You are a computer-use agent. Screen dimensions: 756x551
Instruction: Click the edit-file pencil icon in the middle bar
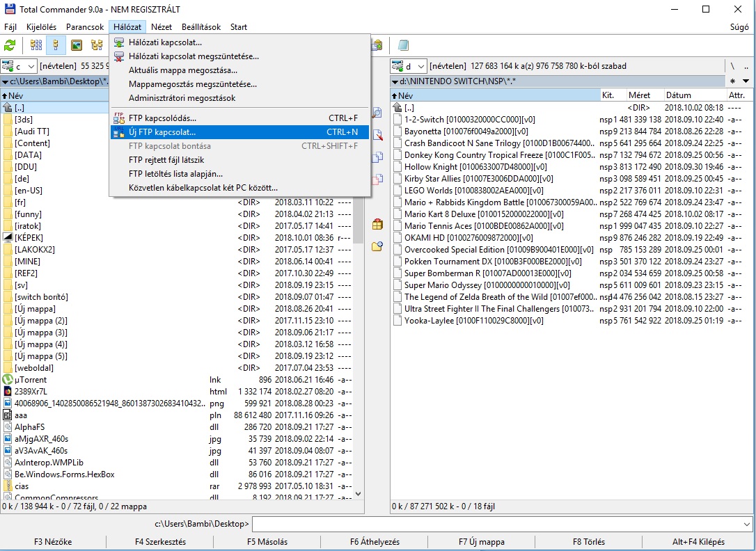coord(377,135)
